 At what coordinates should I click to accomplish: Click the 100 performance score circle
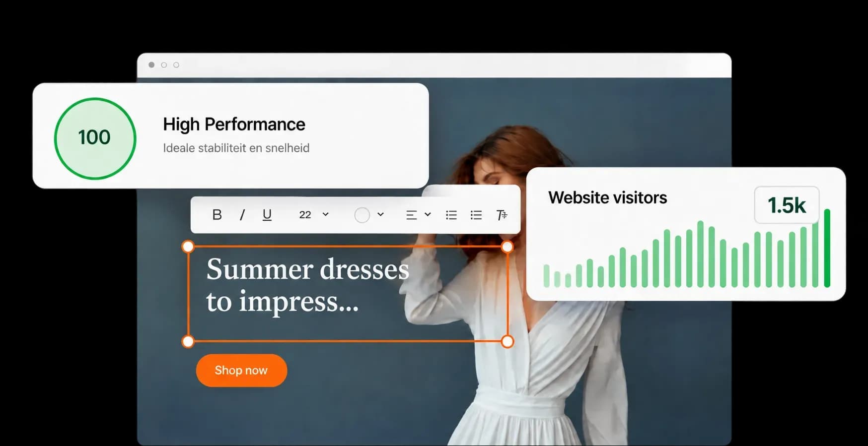(x=95, y=138)
